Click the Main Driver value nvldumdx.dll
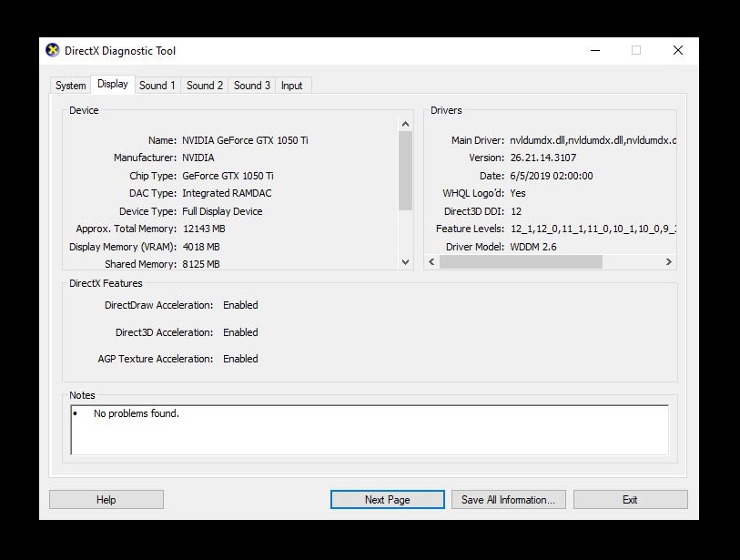 [593, 140]
